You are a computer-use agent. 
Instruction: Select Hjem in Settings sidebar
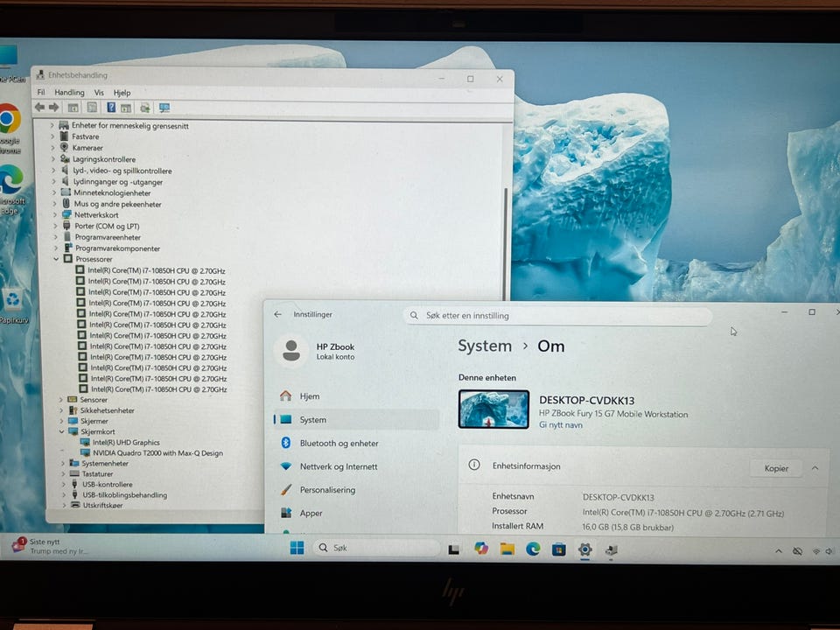pyautogui.click(x=356, y=395)
